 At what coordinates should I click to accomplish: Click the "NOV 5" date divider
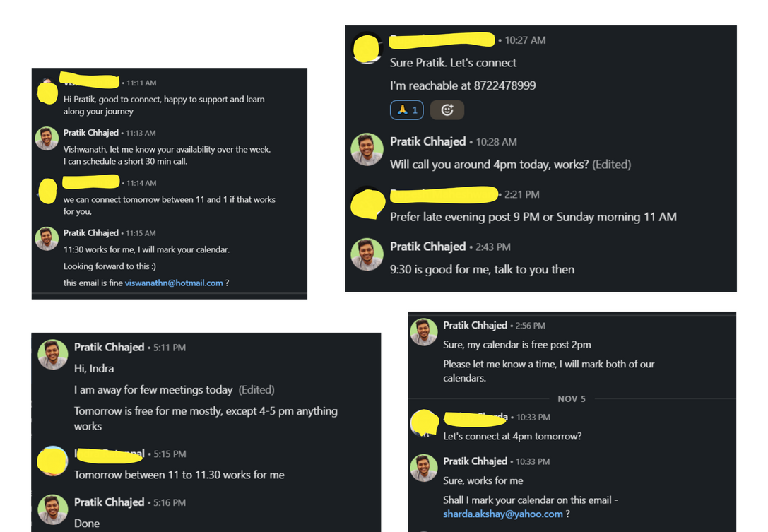click(x=572, y=398)
